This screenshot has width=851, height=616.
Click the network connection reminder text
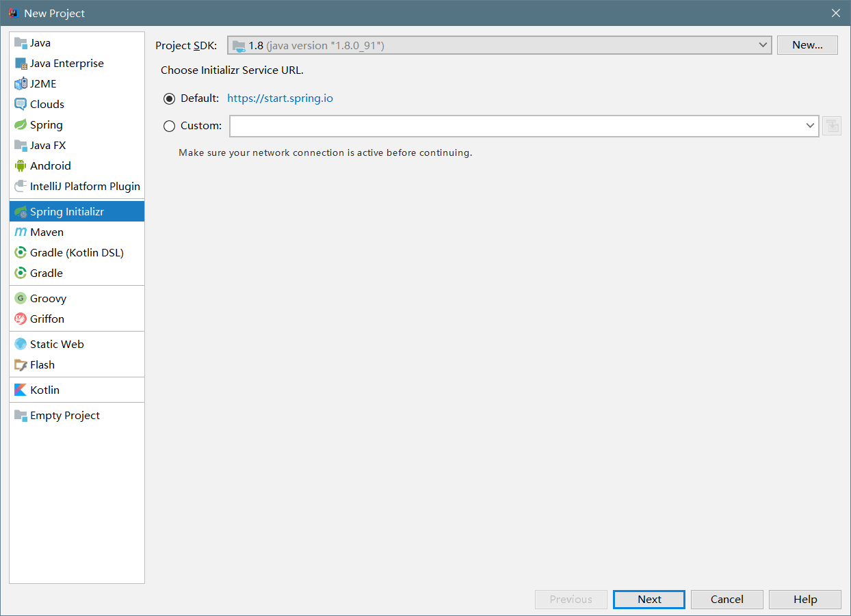326,152
